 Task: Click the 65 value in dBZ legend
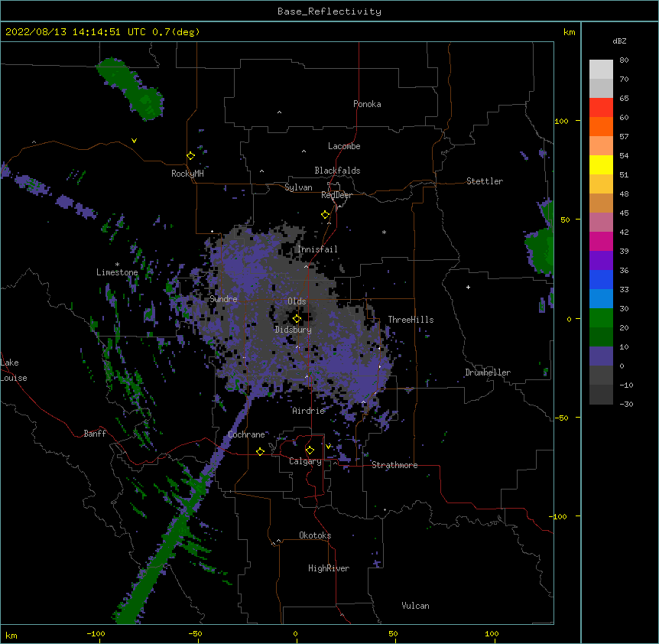pos(624,99)
